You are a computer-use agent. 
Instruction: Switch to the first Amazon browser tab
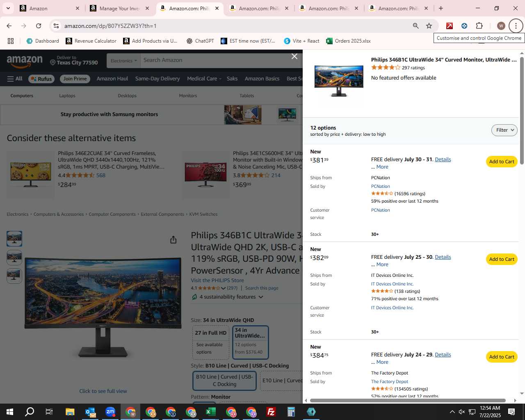click(50, 8)
